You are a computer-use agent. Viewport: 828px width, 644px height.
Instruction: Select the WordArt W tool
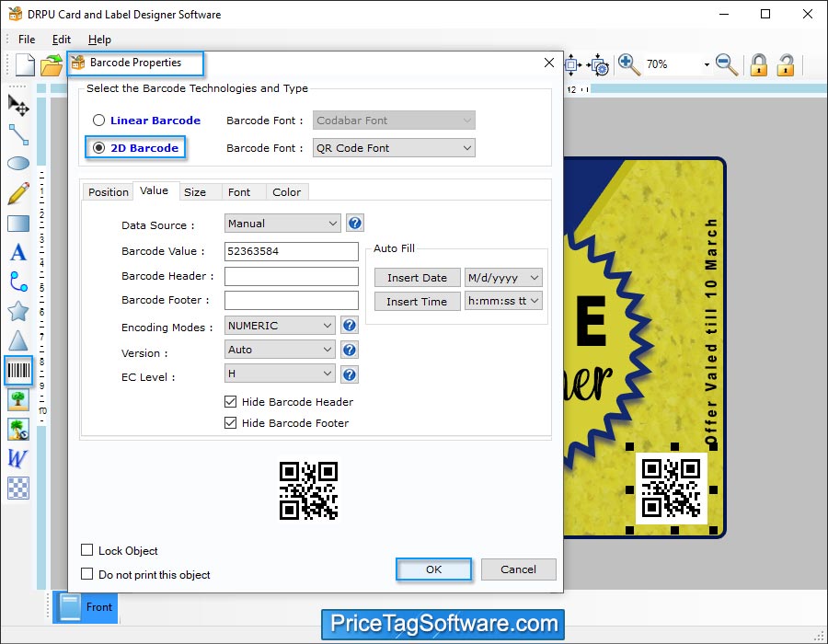(17, 459)
